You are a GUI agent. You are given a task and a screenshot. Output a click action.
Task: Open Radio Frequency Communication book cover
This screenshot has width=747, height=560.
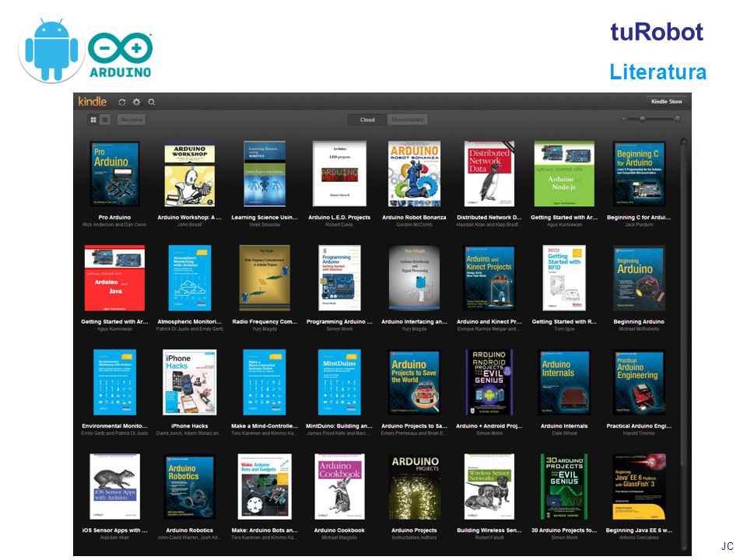coord(265,278)
